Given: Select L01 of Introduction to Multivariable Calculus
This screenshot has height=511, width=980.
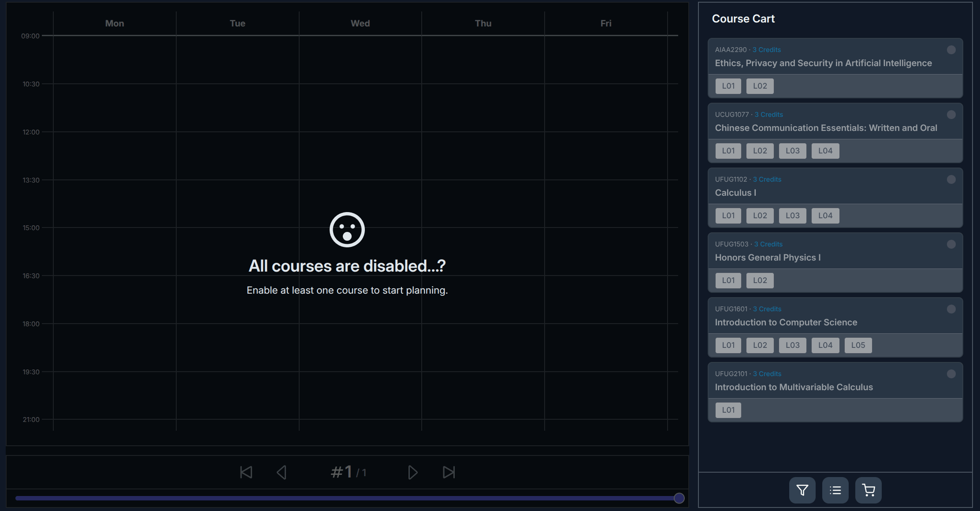Looking at the screenshot, I should point(728,410).
